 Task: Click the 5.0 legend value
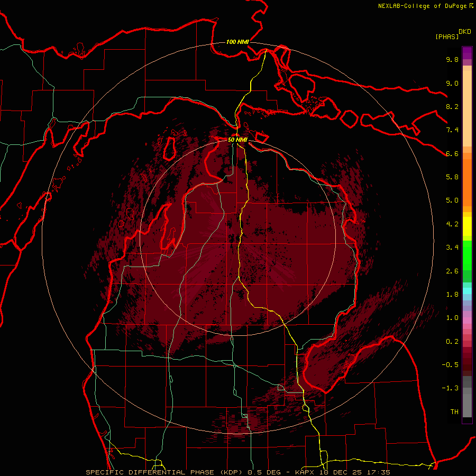(452, 200)
